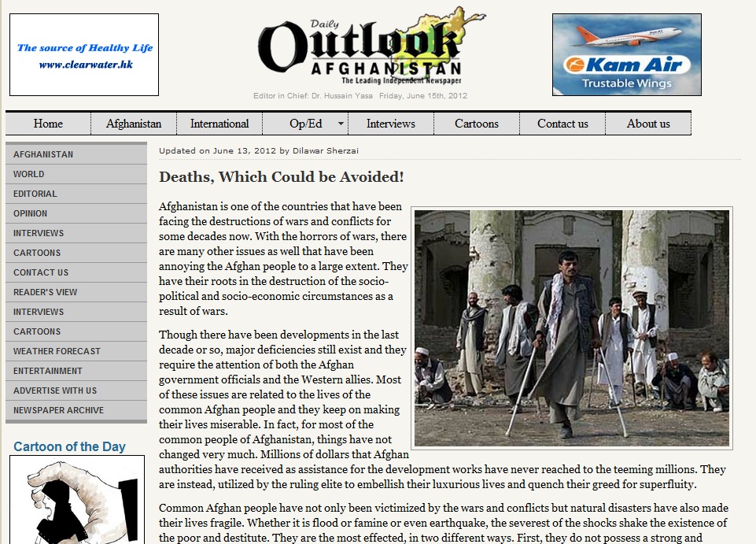Expand the Op/Ed dropdown arrow
The width and height of the screenshot is (756, 544).
point(341,124)
